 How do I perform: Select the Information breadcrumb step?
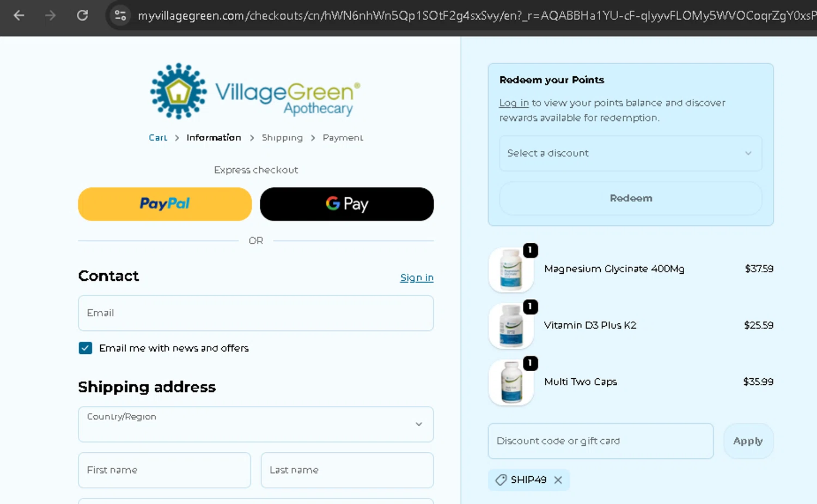(x=214, y=138)
